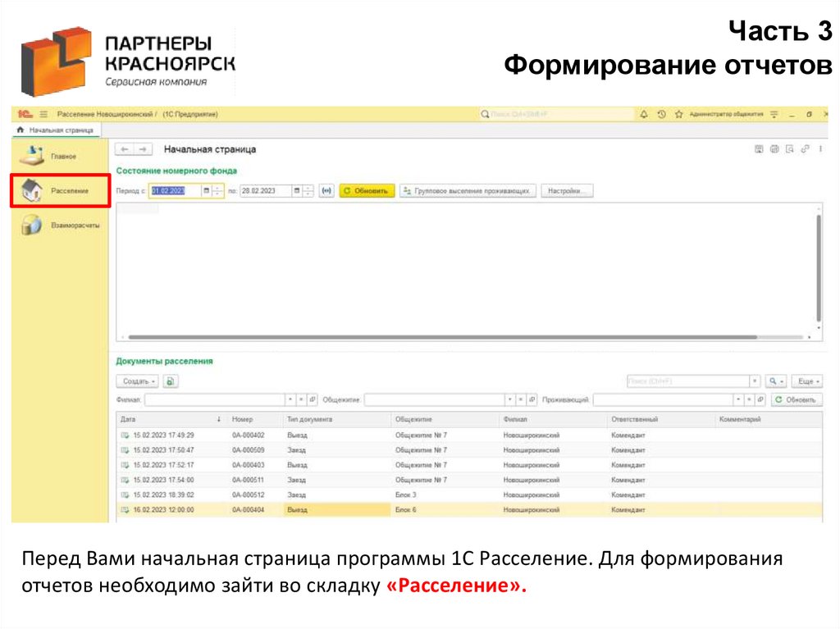The height and width of the screenshot is (629, 840).
Task: Click Групповое выселение проживающих button
Action: [468, 191]
